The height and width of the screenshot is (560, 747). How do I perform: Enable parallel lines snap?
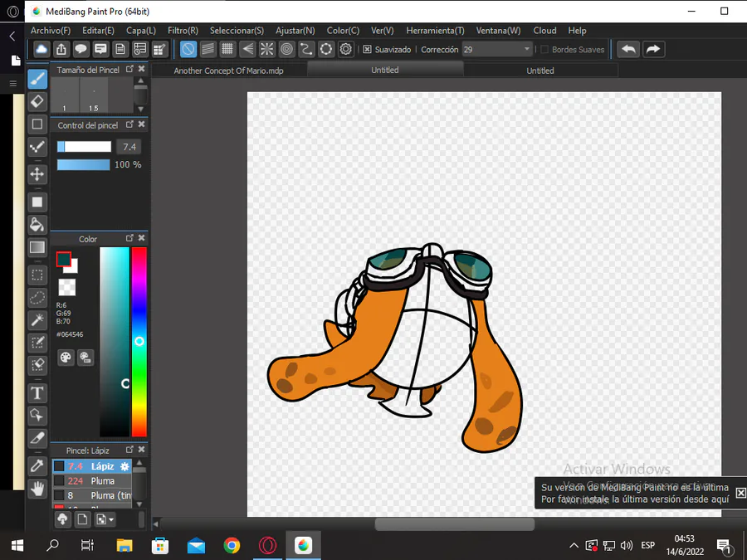207,49
